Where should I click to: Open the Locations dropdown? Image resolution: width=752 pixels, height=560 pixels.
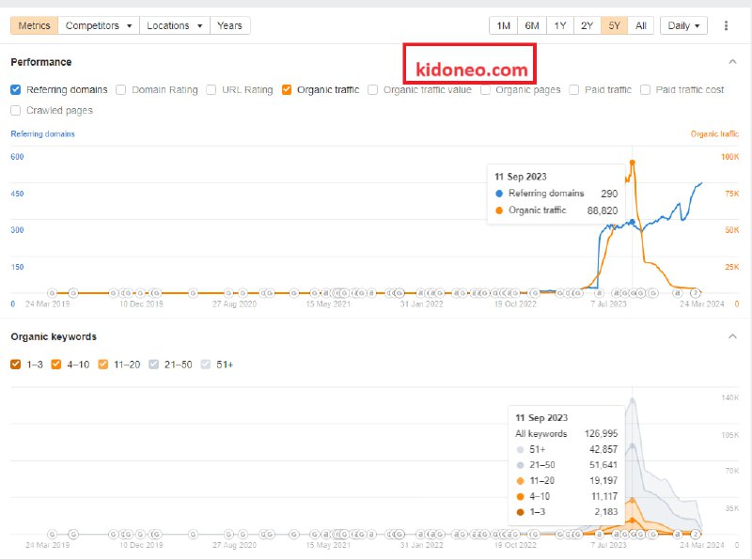175,25
